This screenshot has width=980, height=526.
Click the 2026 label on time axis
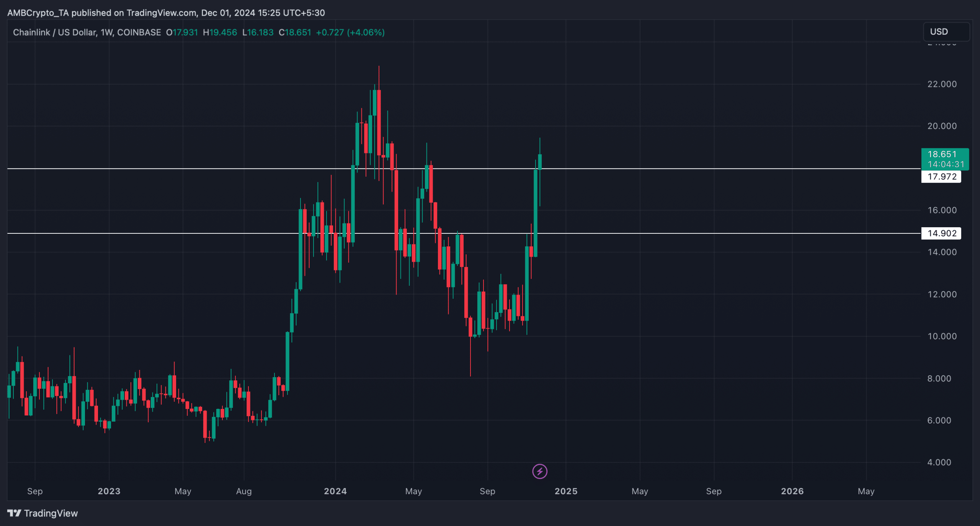792,491
